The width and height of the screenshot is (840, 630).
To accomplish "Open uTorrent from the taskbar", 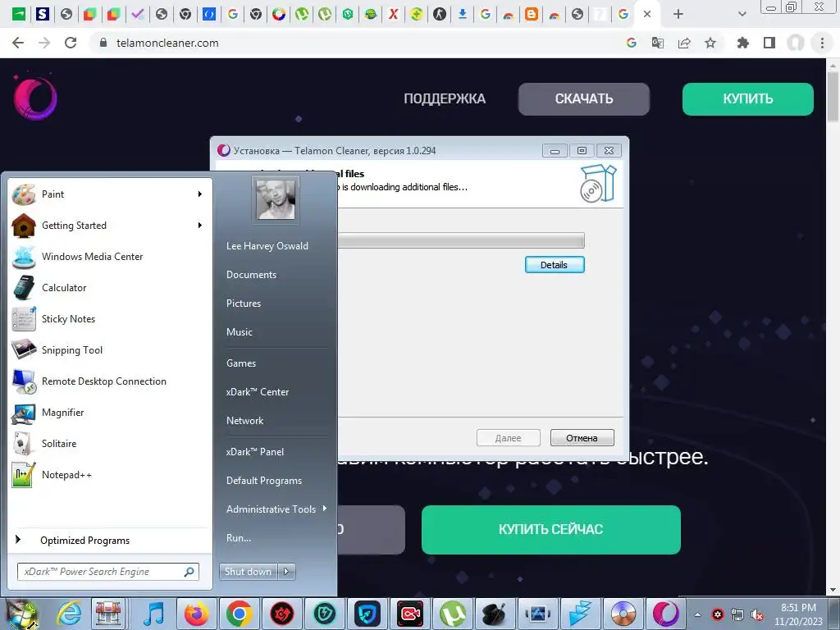I will click(453, 614).
